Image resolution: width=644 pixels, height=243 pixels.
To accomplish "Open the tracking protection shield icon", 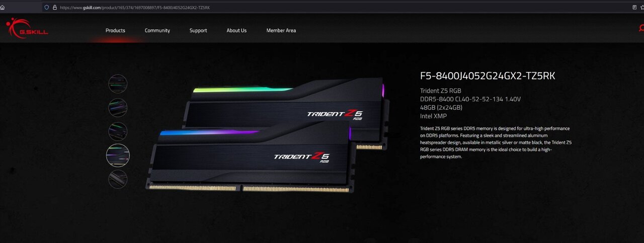I will [x=47, y=8].
